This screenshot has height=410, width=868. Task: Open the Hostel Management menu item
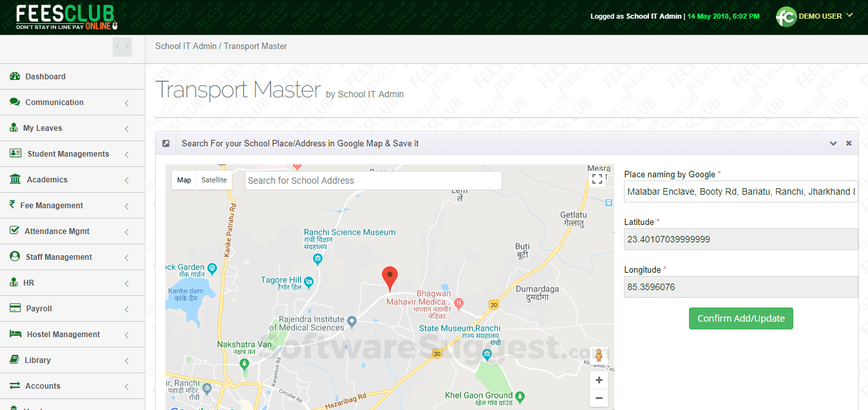pyautogui.click(x=72, y=334)
